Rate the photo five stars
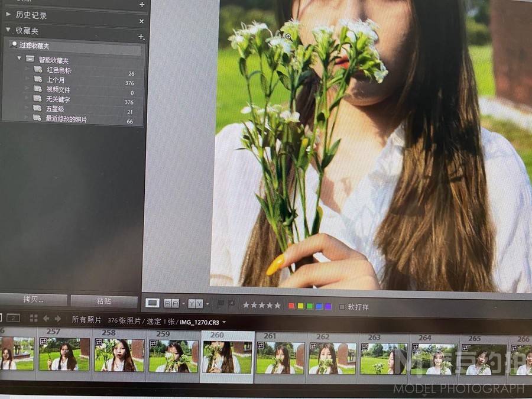Viewport: 532px width, 399px height. pos(278,306)
